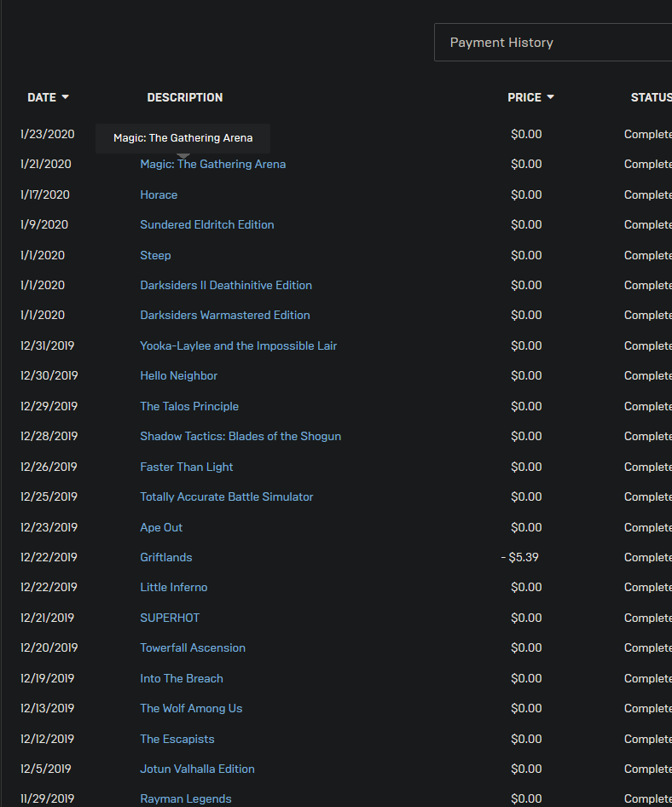Open Darksiders II Deathinitive Edition link
The width and height of the screenshot is (672, 807).
pyautogui.click(x=226, y=285)
